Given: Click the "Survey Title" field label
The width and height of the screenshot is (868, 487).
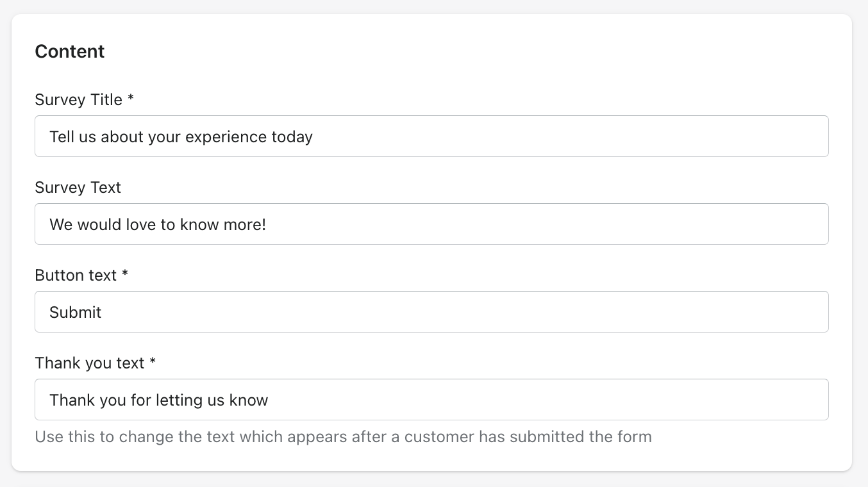Looking at the screenshot, I should [x=78, y=100].
